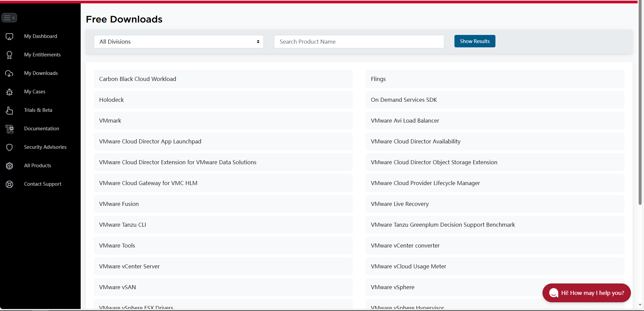Select VMmark from the list
Viewport: 644px width, 311px height.
223,121
